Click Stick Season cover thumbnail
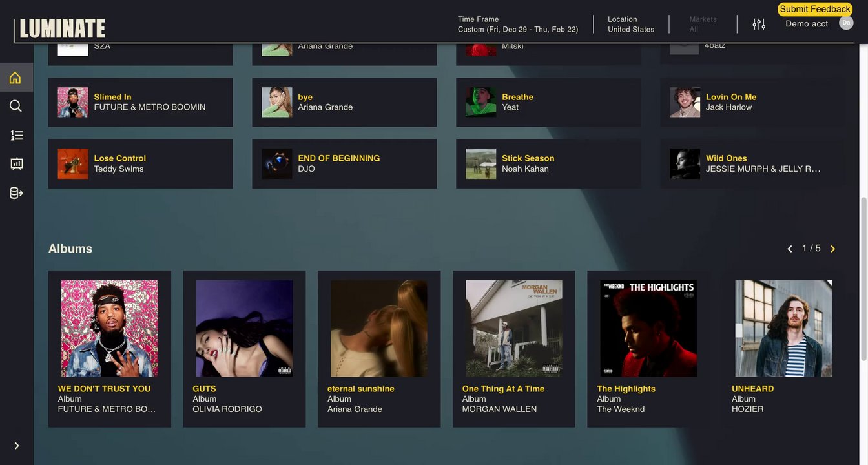Image resolution: width=868 pixels, height=465 pixels. coord(481,164)
